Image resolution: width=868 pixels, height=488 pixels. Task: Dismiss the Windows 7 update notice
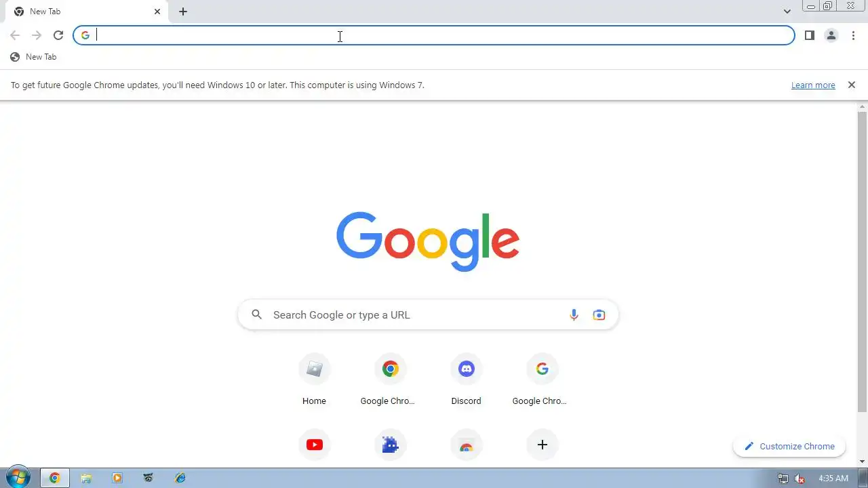point(852,85)
